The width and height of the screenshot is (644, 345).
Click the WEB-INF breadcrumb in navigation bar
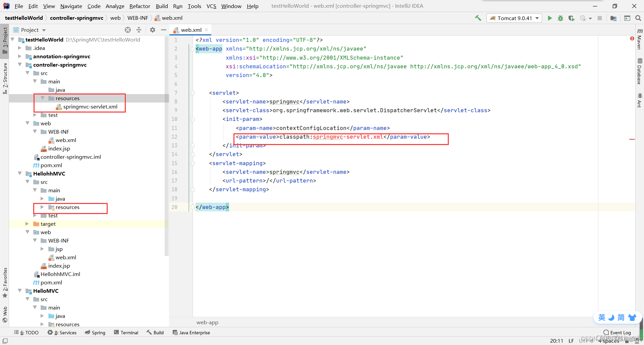pyautogui.click(x=138, y=18)
